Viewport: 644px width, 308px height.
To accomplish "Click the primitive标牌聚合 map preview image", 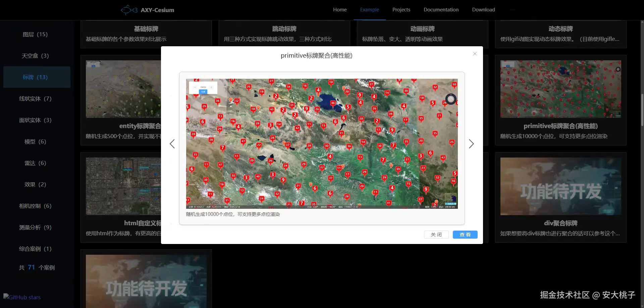I will [x=322, y=143].
